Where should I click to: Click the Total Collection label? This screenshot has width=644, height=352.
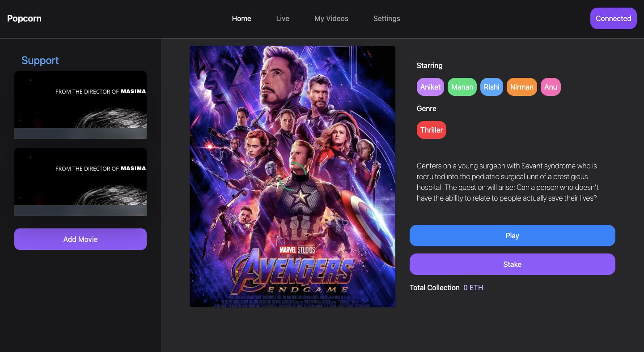tap(435, 288)
